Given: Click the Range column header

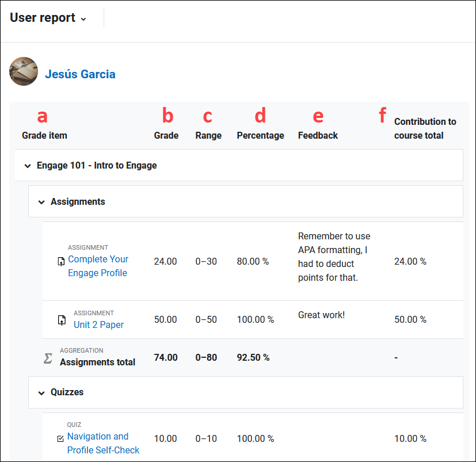Looking at the screenshot, I should tap(208, 135).
